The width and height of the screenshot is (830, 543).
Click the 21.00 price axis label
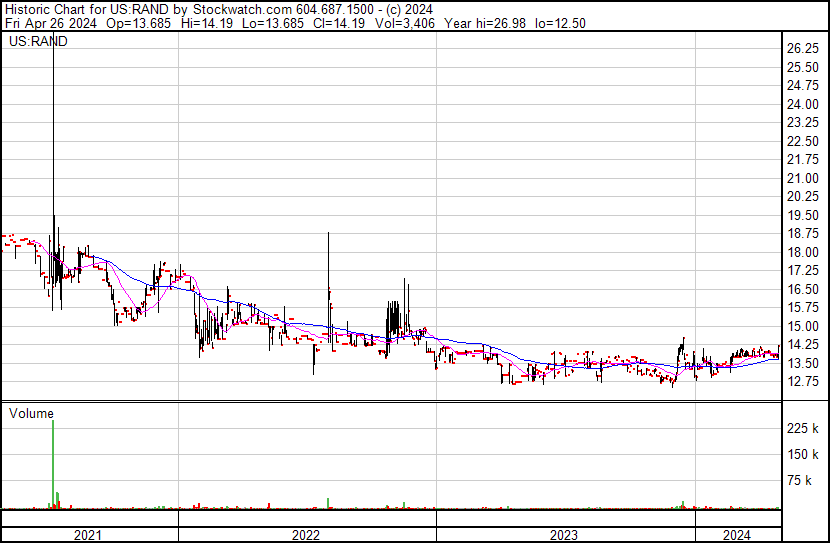[803, 178]
